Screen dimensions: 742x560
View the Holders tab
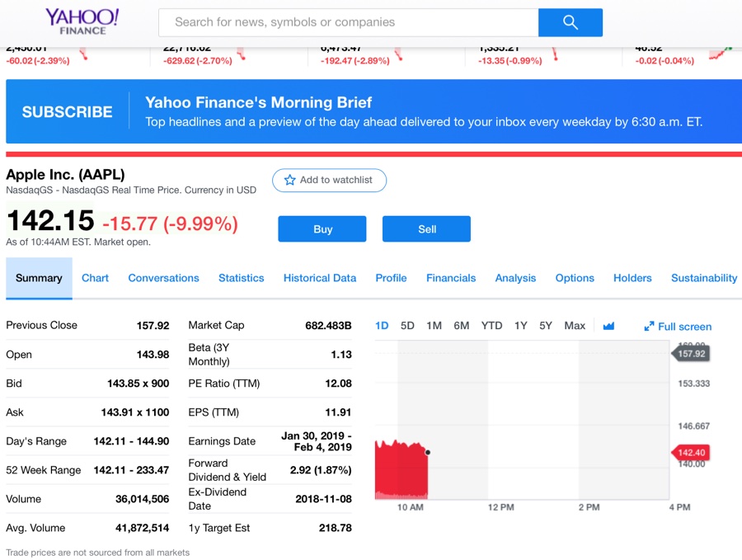632,278
